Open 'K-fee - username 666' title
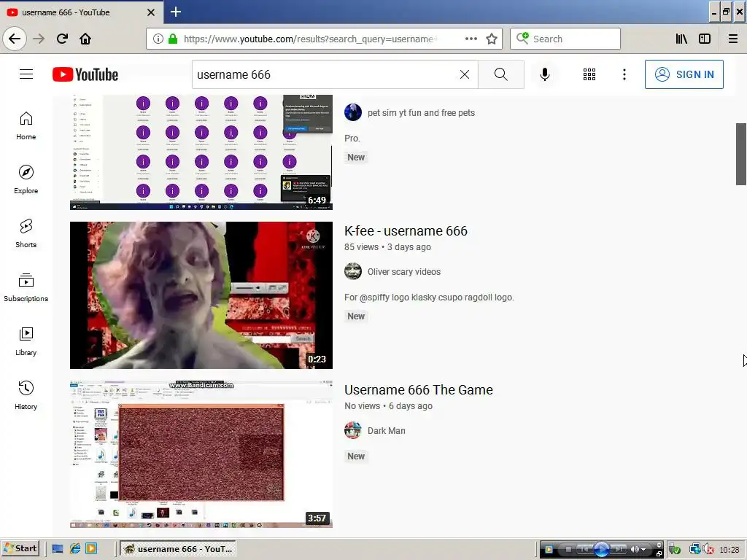The height and width of the screenshot is (560, 747). tap(406, 231)
